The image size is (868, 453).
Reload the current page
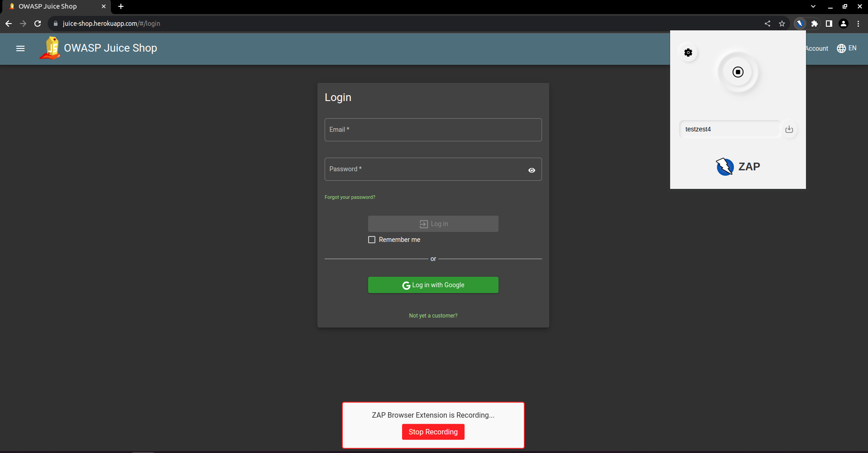[38, 24]
